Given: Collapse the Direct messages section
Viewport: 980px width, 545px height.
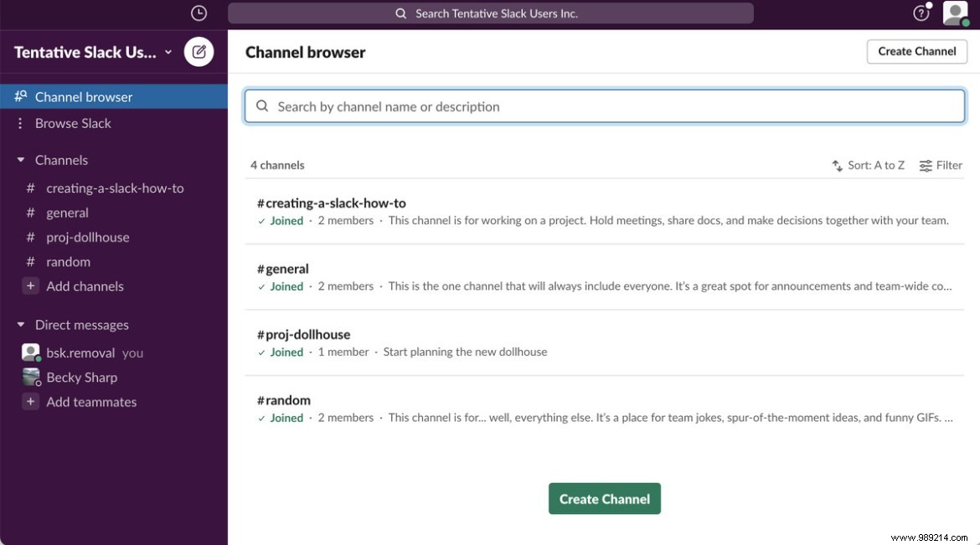Looking at the screenshot, I should tap(19, 324).
